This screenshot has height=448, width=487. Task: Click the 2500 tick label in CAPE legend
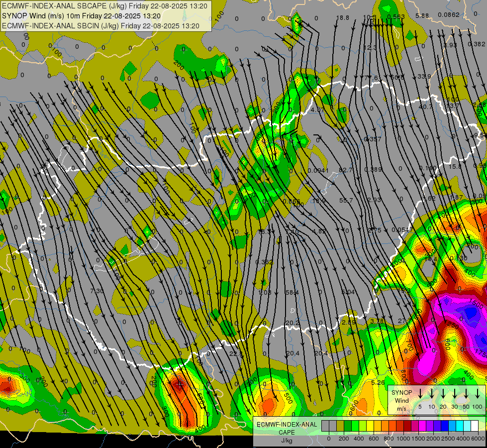pos(448,439)
